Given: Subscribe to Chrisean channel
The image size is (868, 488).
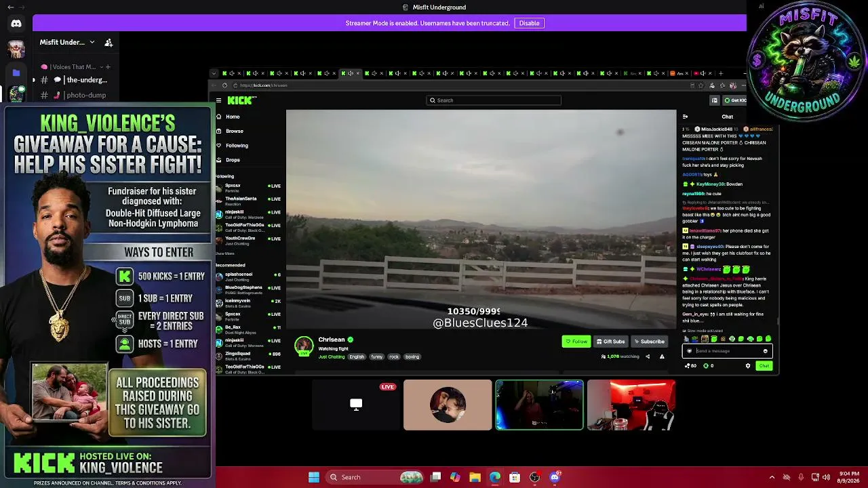Looking at the screenshot, I should [x=650, y=342].
